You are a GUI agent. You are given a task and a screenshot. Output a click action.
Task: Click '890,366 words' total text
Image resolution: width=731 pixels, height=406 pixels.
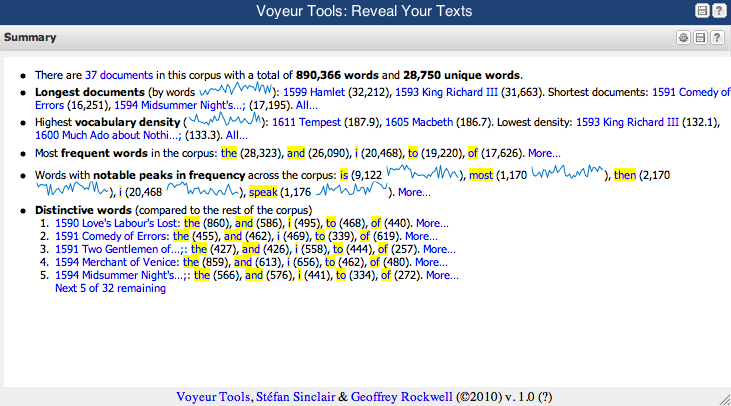[x=337, y=75]
